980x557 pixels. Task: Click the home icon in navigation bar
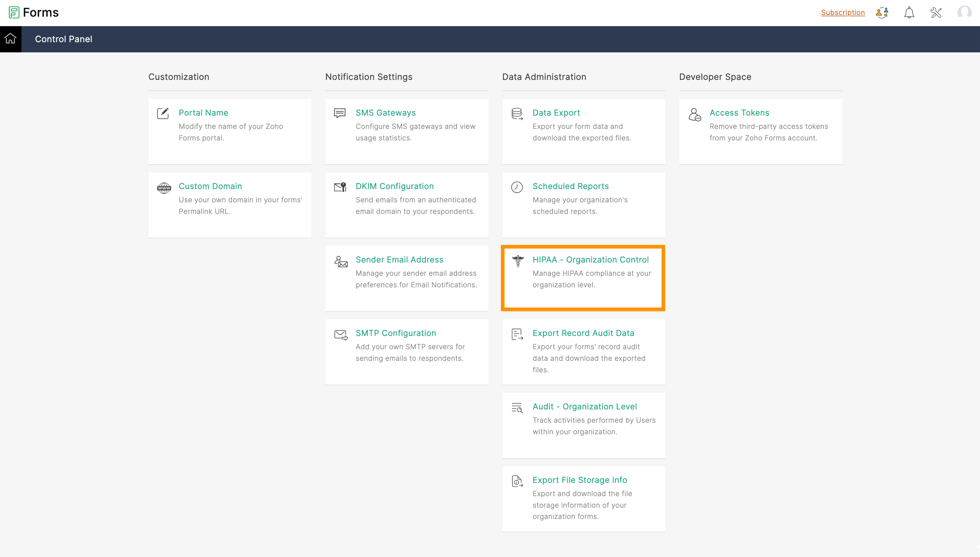tap(10, 39)
